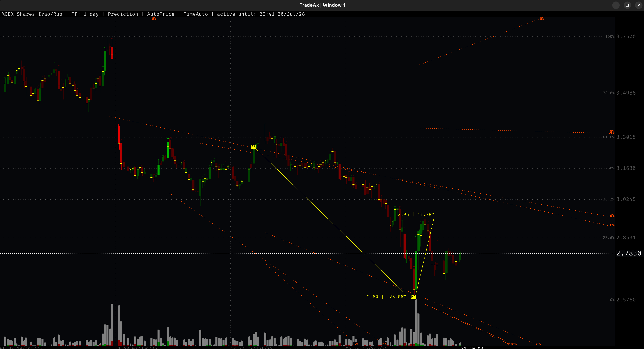
Task: Select the 0% level price 2.5760
Action: (x=626, y=300)
